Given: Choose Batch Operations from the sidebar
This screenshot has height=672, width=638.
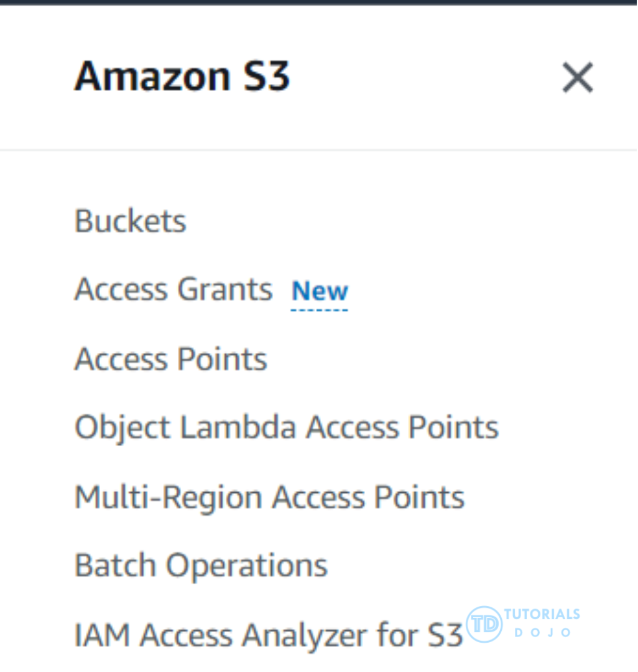Looking at the screenshot, I should [201, 566].
